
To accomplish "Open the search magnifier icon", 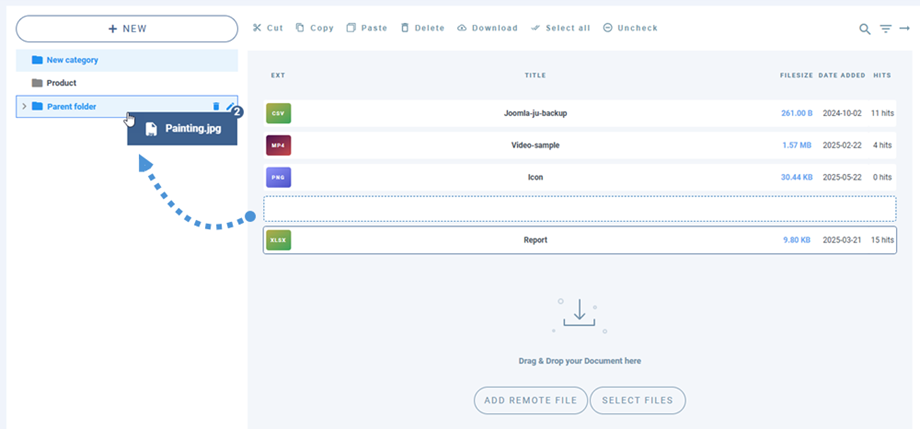I will [865, 29].
